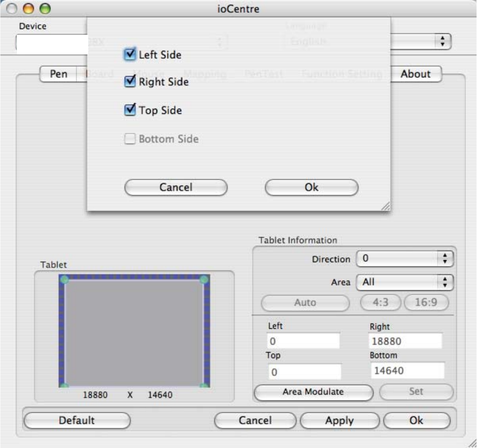Click the Apply button

pos(340,421)
